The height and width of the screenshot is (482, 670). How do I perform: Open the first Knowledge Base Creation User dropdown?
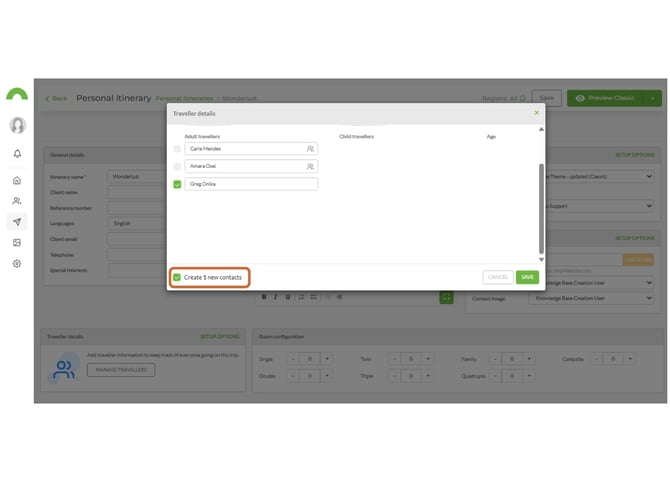(x=599, y=282)
